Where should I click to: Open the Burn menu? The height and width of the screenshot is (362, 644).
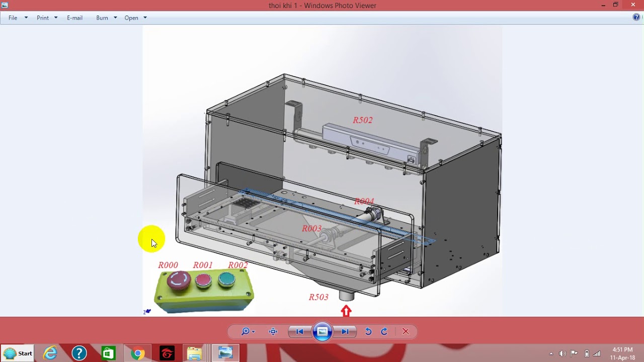[x=102, y=18]
